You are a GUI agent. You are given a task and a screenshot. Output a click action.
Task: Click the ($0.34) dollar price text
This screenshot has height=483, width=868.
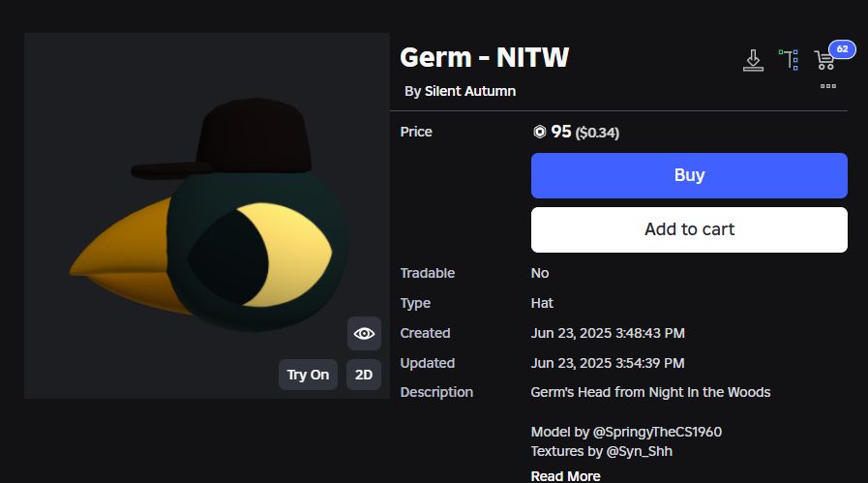[x=597, y=133]
